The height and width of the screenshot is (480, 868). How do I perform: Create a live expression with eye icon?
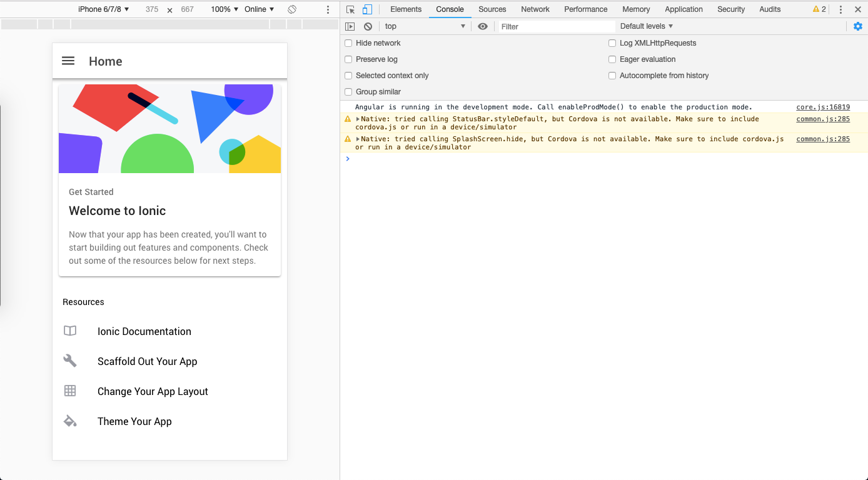coord(482,26)
